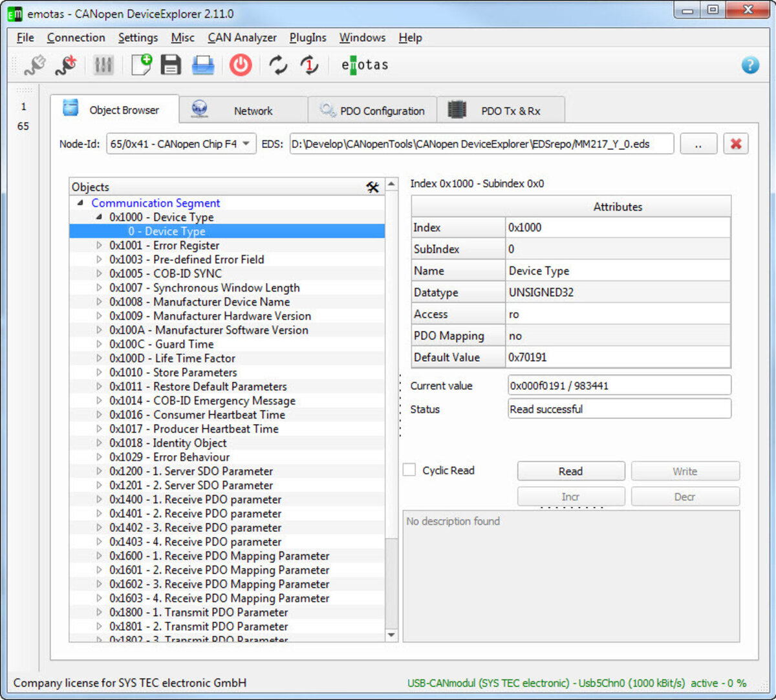Create a new file using toolbar icon
Image resolution: width=776 pixels, height=700 pixels.
[140, 65]
